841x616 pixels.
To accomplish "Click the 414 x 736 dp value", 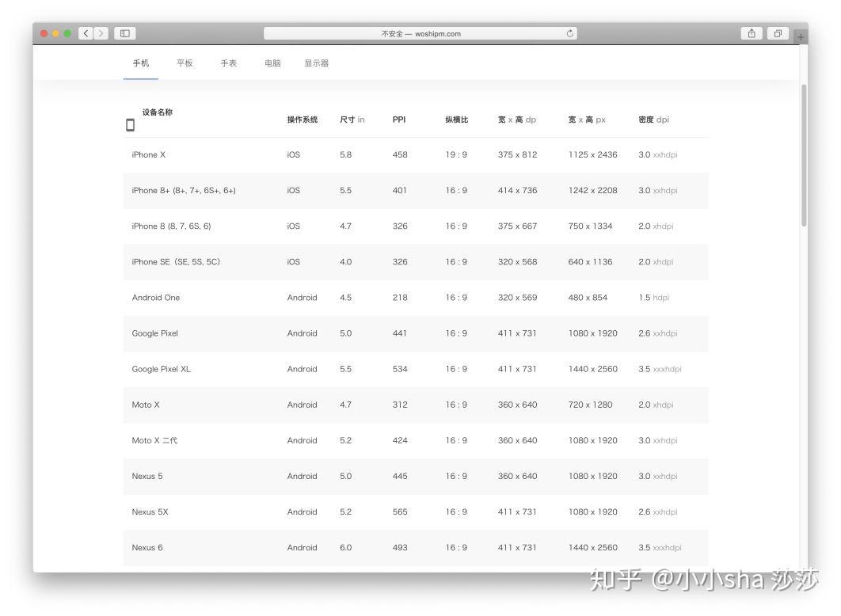I will point(517,190).
